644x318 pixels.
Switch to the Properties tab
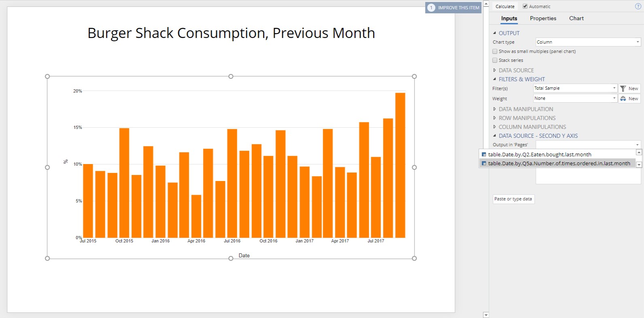pos(543,18)
